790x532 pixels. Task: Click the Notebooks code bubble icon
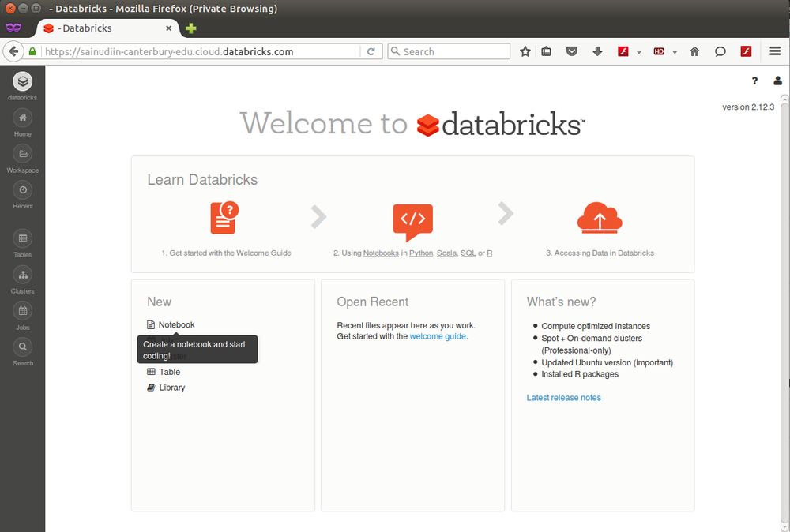412,222
